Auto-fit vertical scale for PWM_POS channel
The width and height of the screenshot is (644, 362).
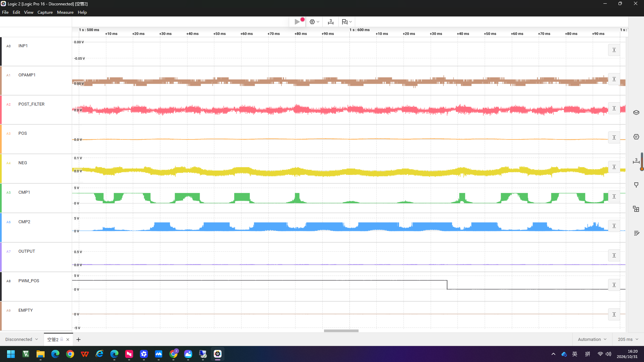point(614,285)
